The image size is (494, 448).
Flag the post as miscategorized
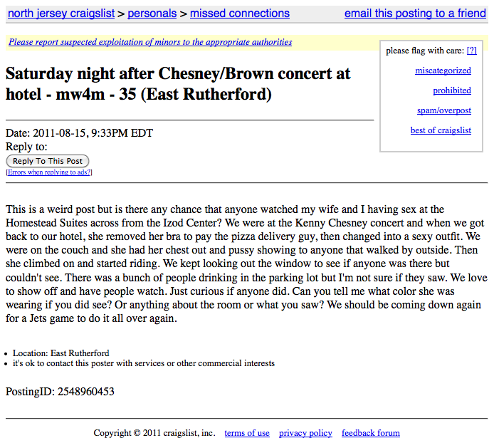pyautogui.click(x=443, y=71)
